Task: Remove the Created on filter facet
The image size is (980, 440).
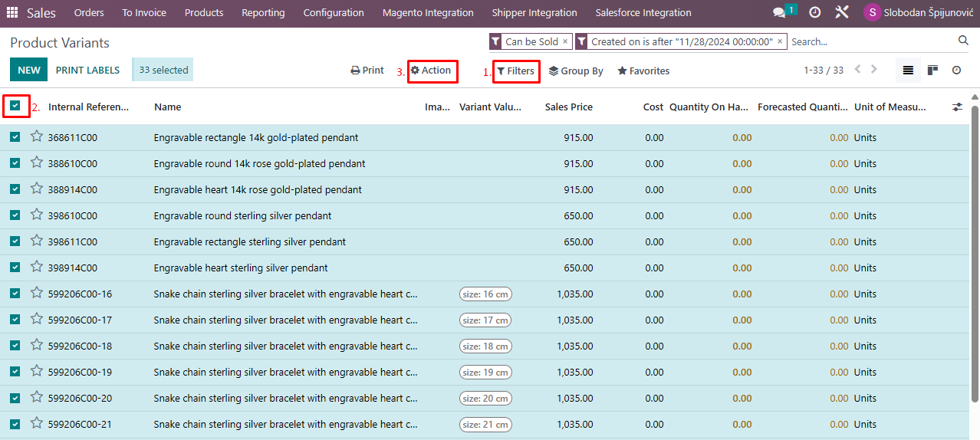Action: pos(780,41)
